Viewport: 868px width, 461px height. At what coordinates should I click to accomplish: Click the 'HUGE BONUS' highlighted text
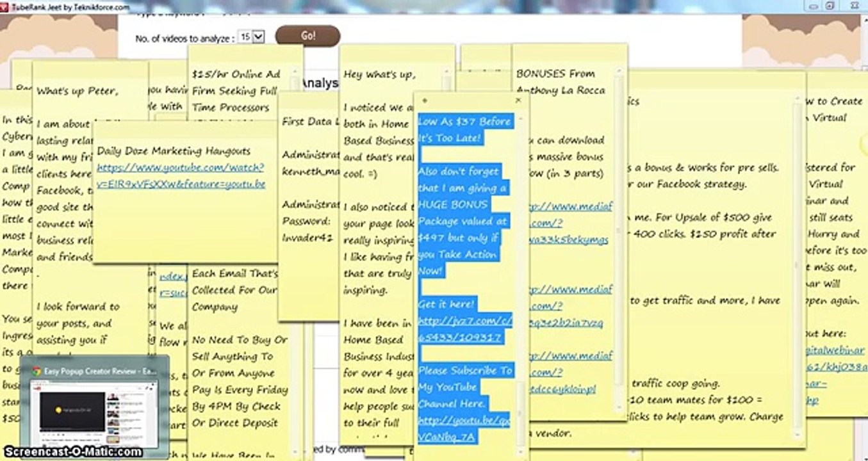(x=453, y=204)
